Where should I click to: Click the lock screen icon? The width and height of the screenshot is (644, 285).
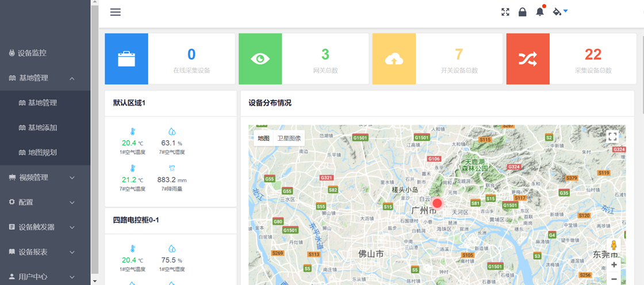[x=522, y=12]
